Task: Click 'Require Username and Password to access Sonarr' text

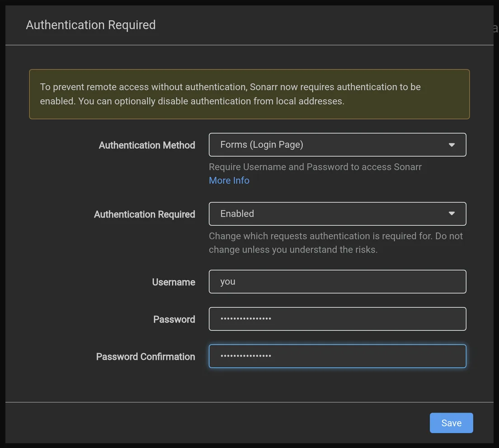Action: 315,167
